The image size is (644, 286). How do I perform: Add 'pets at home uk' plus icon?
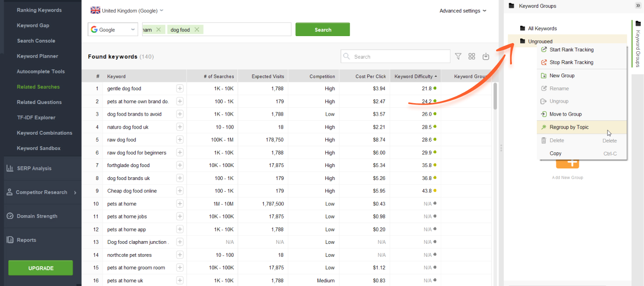click(x=180, y=280)
